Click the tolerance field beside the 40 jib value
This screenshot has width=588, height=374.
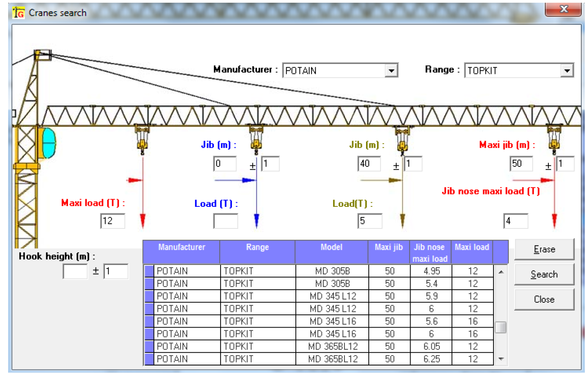413,164
